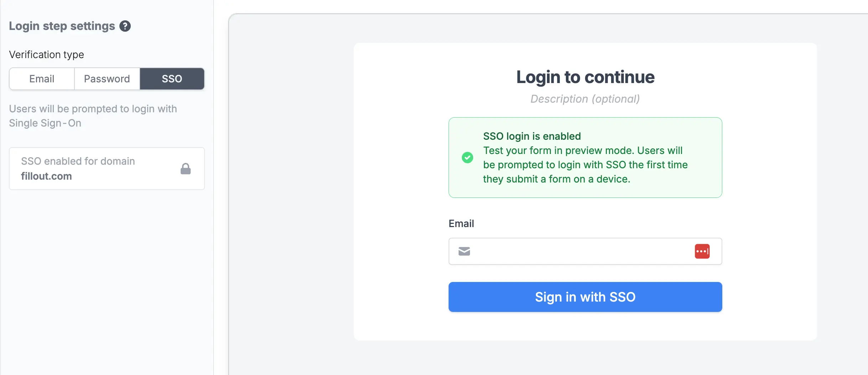
Task: Click the envelope icon in Email field
Action: click(x=464, y=251)
